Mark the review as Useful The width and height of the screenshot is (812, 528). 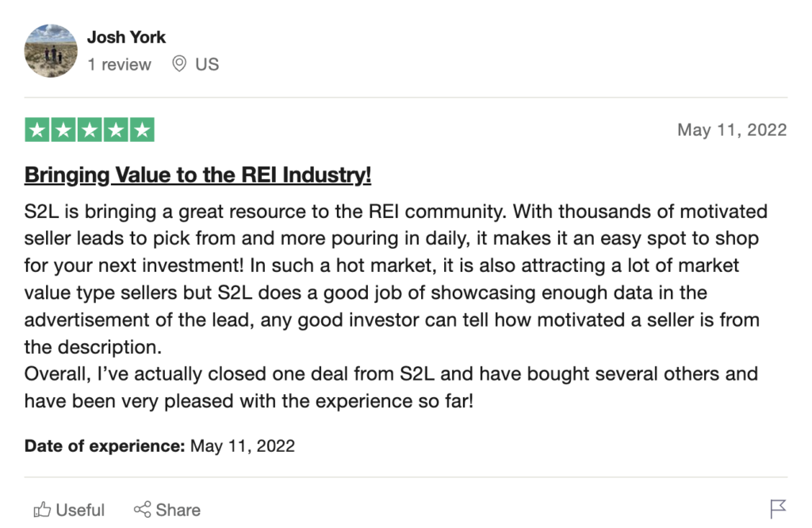pos(79,510)
